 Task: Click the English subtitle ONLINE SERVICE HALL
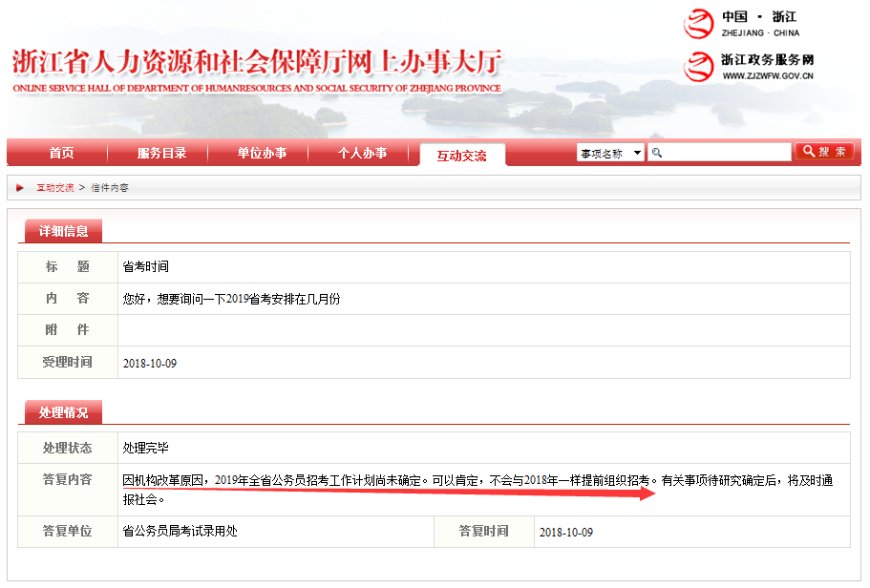point(257,88)
